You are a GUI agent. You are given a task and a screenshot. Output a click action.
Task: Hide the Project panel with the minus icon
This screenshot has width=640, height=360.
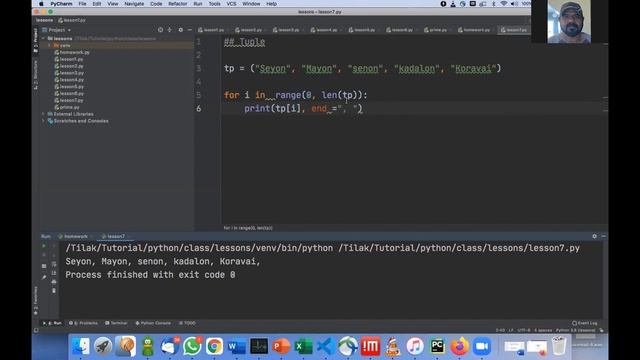[x=190, y=30]
